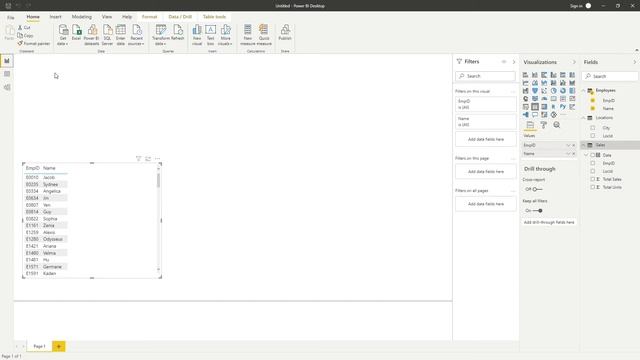
Task: Open the Analytics magnifier tab
Action: point(556,125)
